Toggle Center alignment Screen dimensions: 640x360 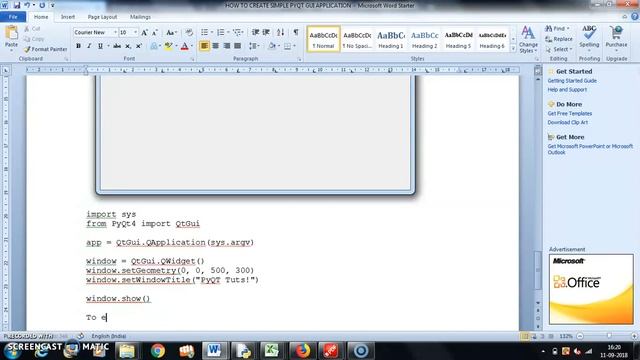216,46
